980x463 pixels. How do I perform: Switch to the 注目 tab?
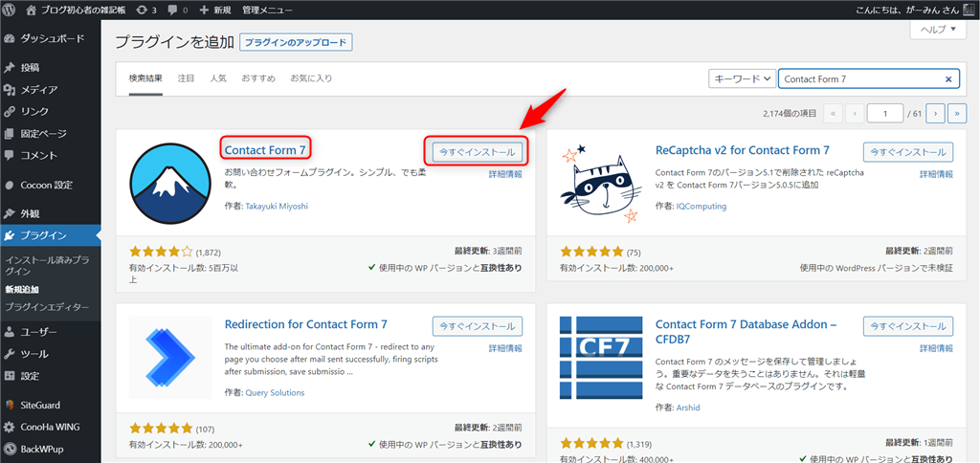187,78
